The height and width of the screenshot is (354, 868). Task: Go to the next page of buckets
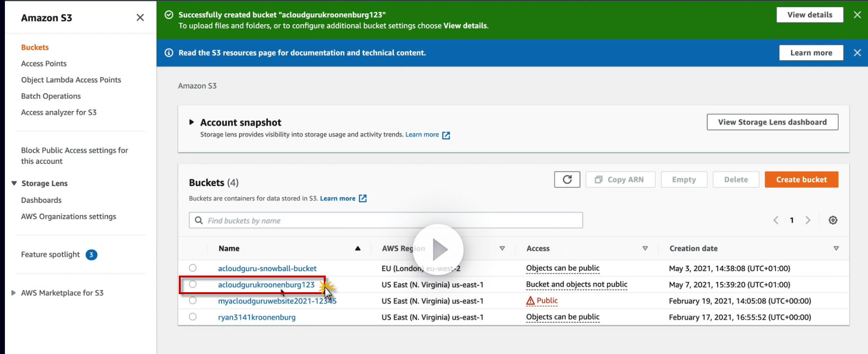tap(808, 220)
